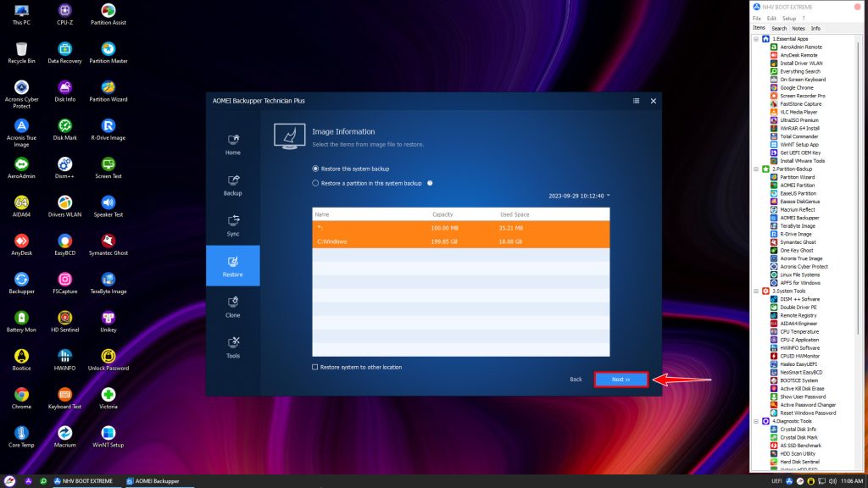Click the Name column header
This screenshot has width=868, height=488.
321,214
